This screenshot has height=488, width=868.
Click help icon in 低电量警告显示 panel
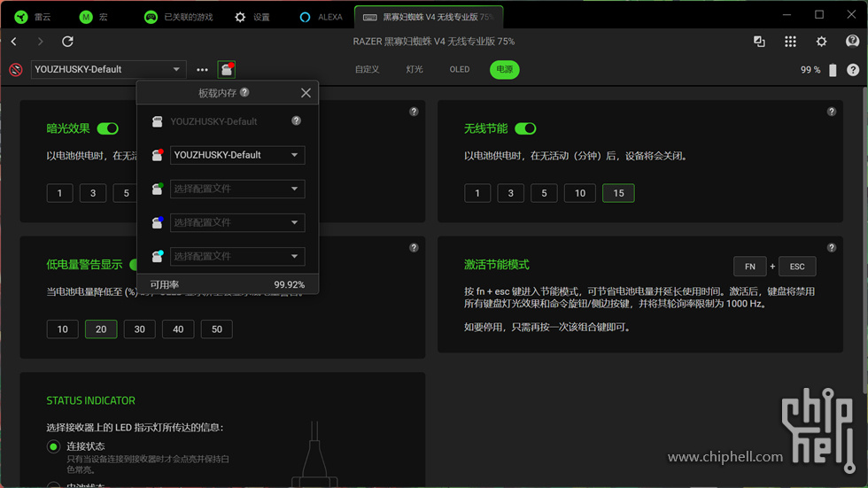click(x=414, y=248)
